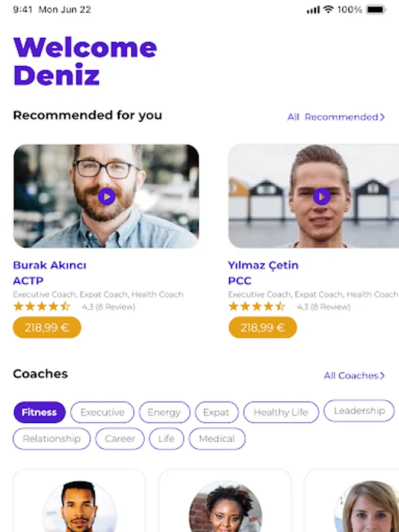Deselect the Fitness category chip
The image size is (399, 532).
[40, 412]
